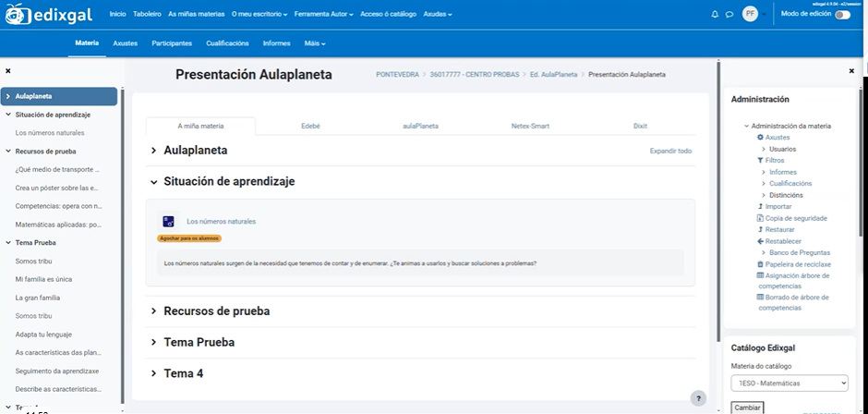The image size is (868, 414).
Task: Switch to the aulaPlaneta tab
Action: coord(420,125)
